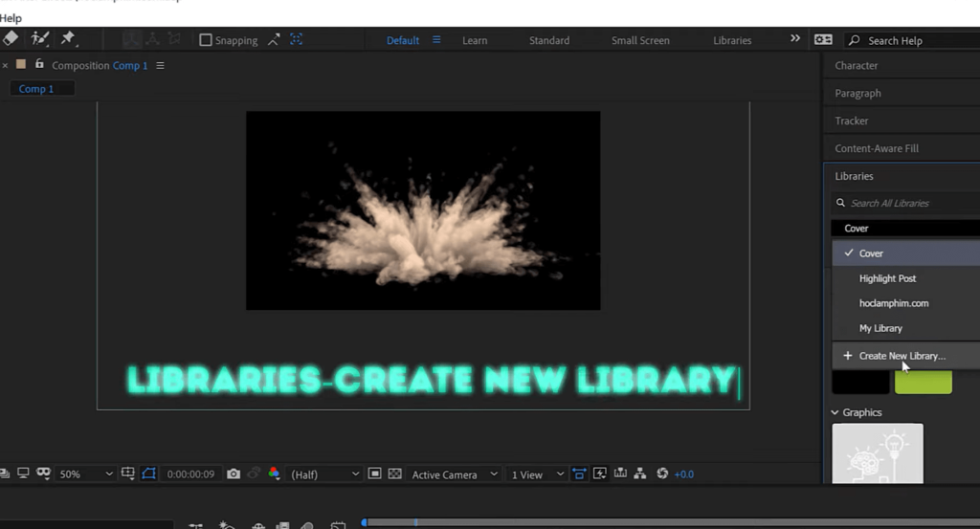
Task: Collapse the Graphics section
Action: (835, 412)
